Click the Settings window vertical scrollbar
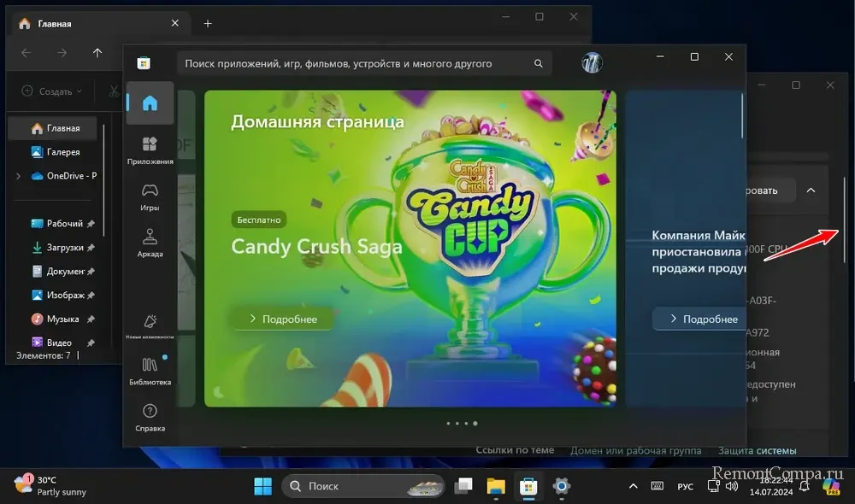This screenshot has width=855, height=504. [845, 219]
